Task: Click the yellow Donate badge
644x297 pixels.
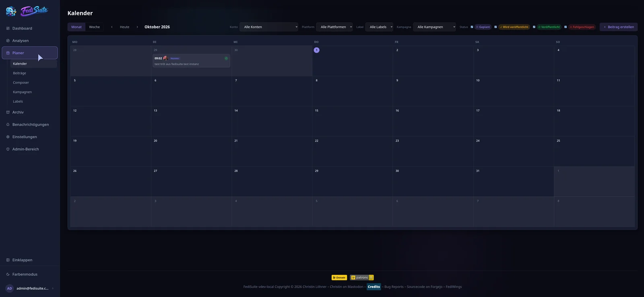Action: point(339,278)
